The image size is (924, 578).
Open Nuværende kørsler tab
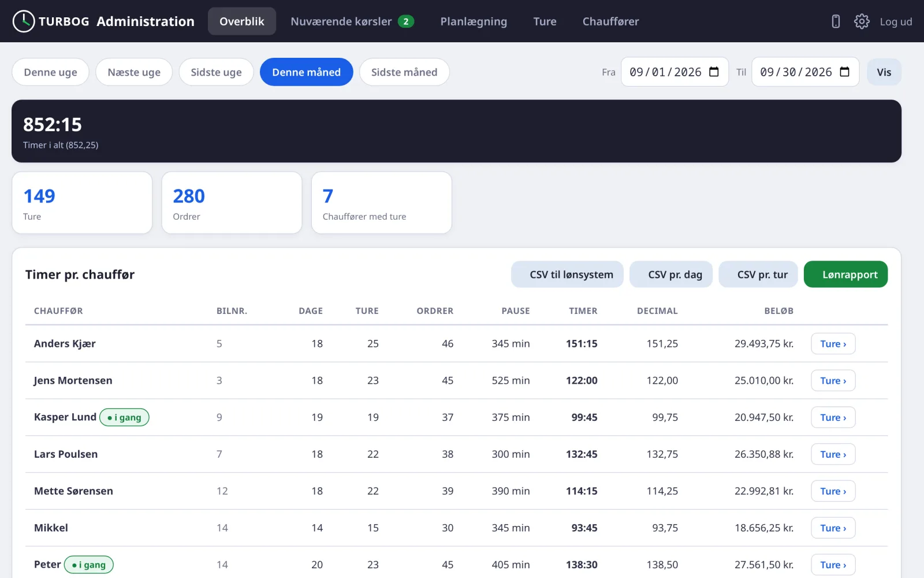pyautogui.click(x=352, y=21)
